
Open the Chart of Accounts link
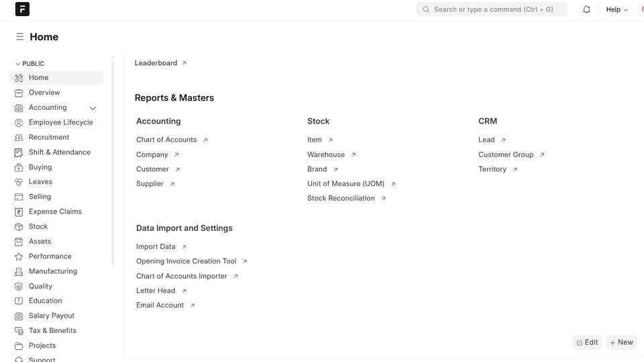pyautogui.click(x=166, y=140)
